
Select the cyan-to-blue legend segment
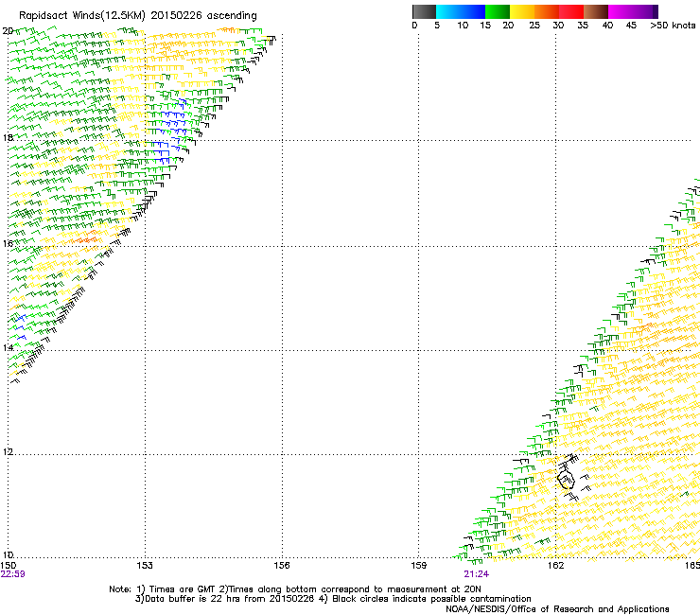tap(461, 11)
